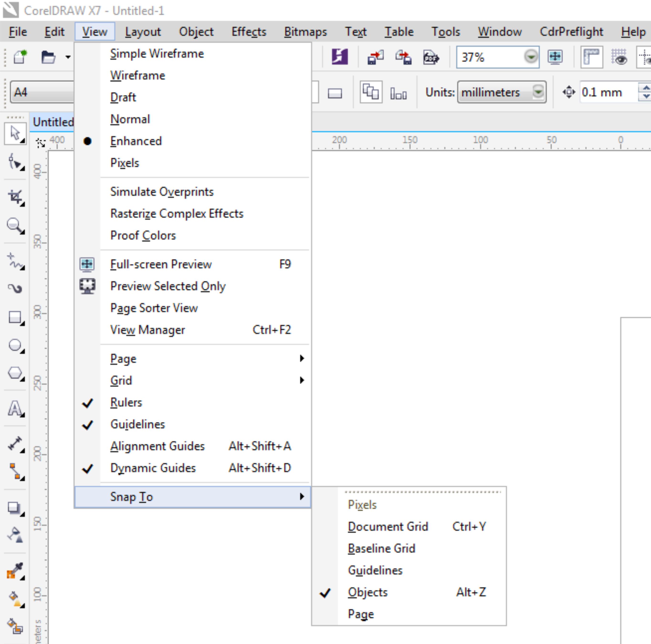This screenshot has height=644, width=651.
Task: Open the A4 page size dropdown
Action: 42,92
